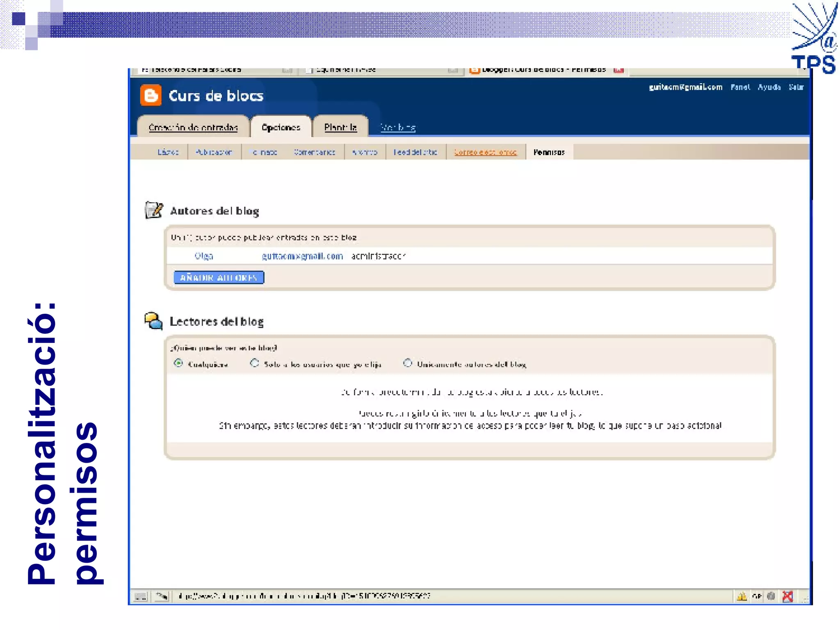840x630 pixels.
Task: Select 'Solo a los usuarios que yo elija'
Action: 254,363
